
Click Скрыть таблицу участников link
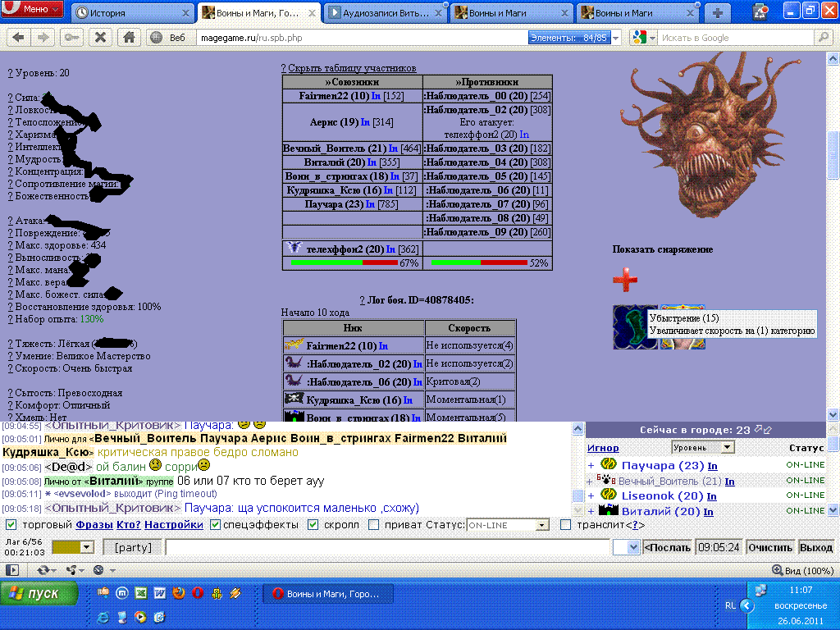(352, 68)
